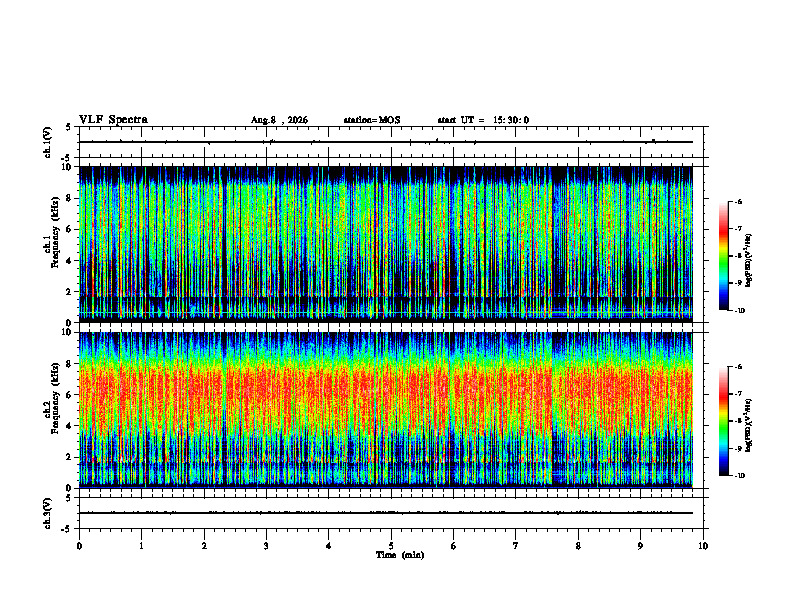This screenshot has width=792, height=612.
Task: Click the "ch.3(V)" waveform axis label
Action: (48, 514)
